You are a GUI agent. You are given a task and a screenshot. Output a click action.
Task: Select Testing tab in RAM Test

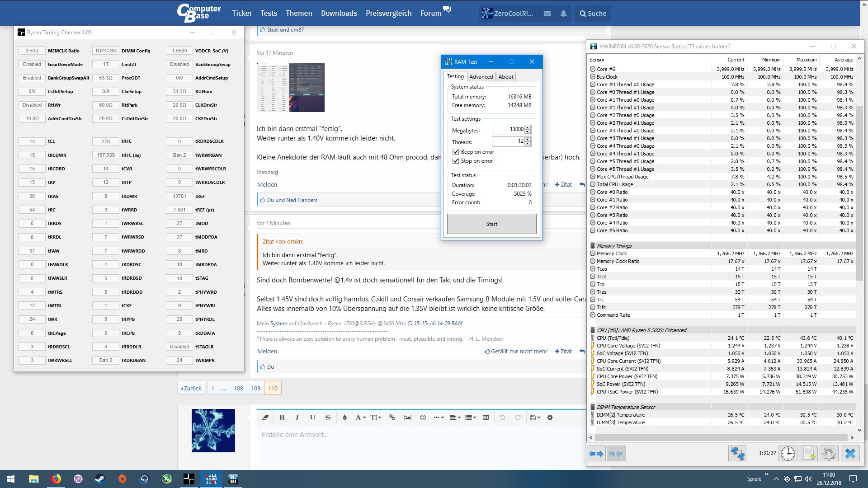point(455,76)
